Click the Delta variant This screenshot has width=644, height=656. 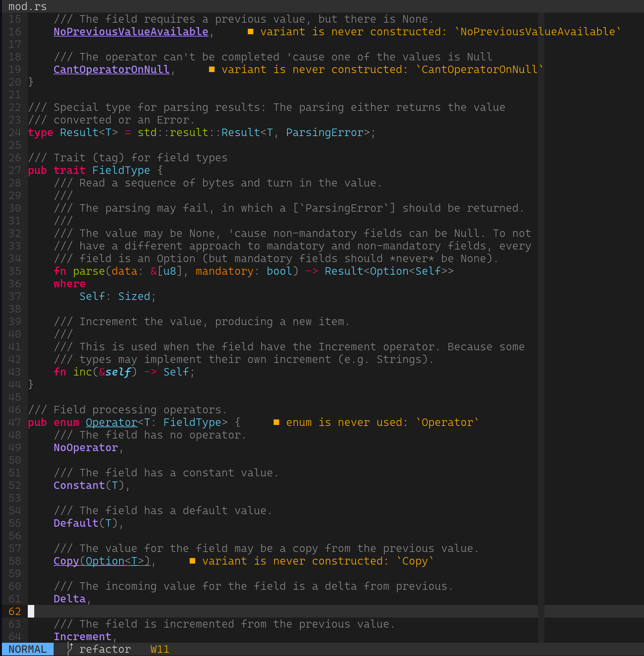click(70, 599)
